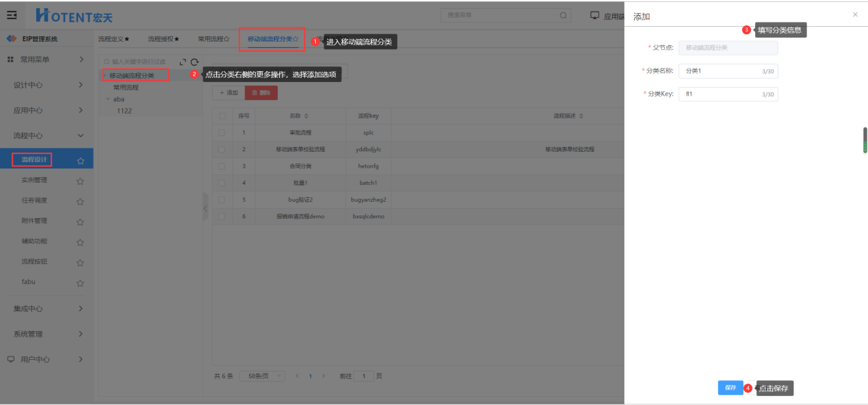
Task: Go to next page arrow in pagination
Action: [x=324, y=376]
